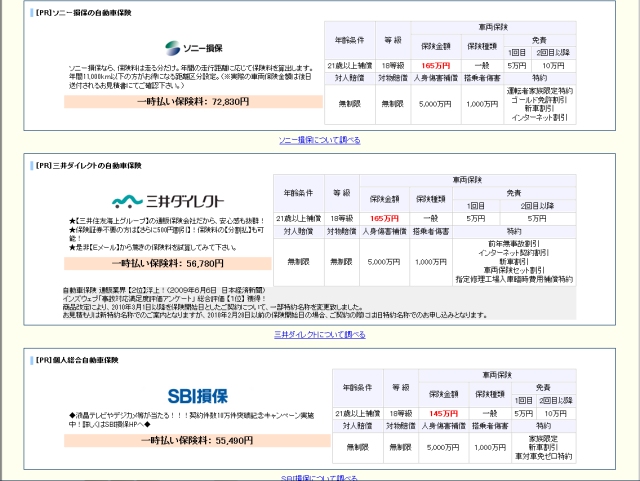The image size is (640, 481).
Task: Select the 個人総合自動車保険 heading
Action: point(77,360)
